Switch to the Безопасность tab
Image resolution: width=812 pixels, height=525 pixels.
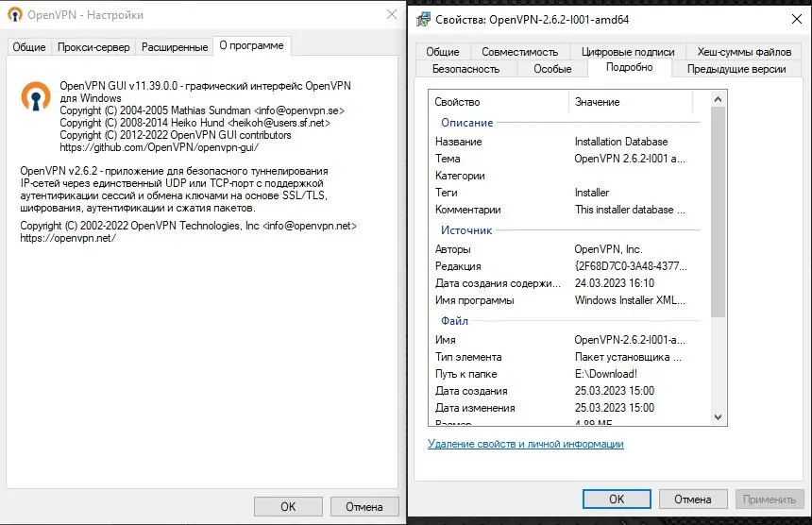click(x=465, y=69)
